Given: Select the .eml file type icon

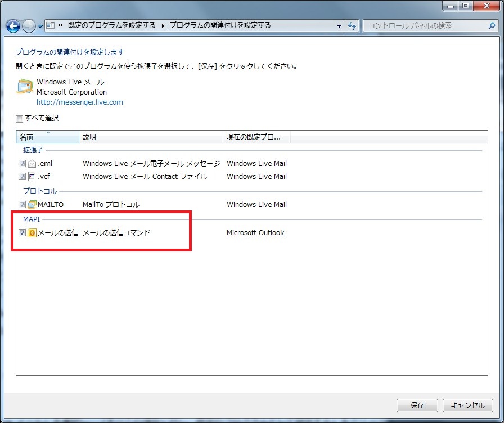Looking at the screenshot, I should point(32,164).
